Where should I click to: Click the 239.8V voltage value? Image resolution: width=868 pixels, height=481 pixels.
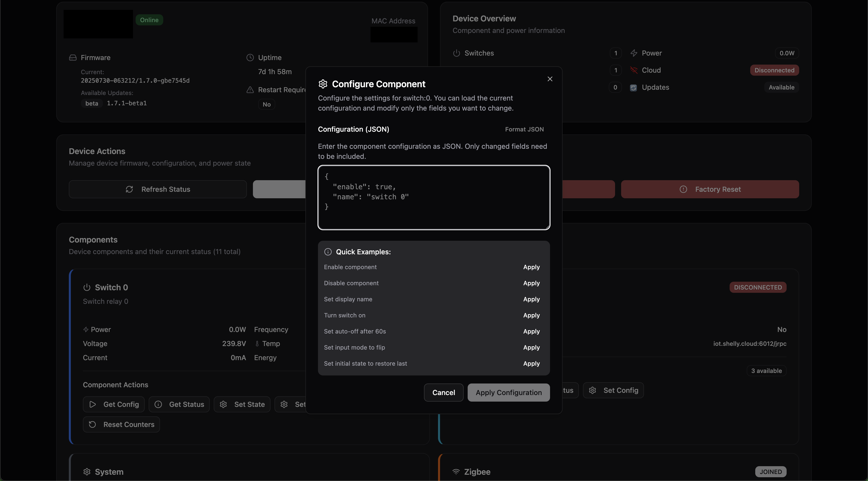point(234,344)
